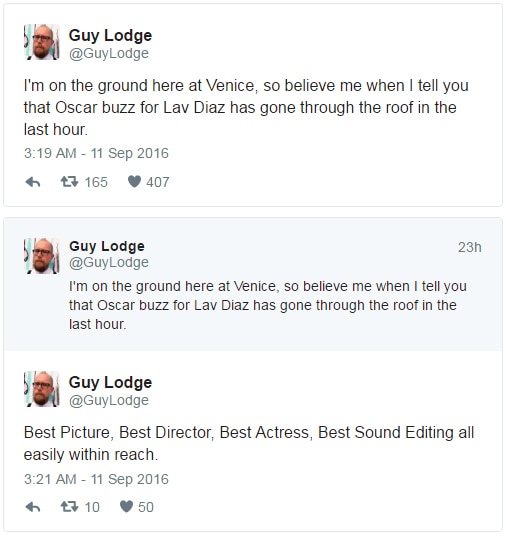The image size is (506, 536).
Task: Open Guy Lodge name on first tweet
Action: coord(110,36)
